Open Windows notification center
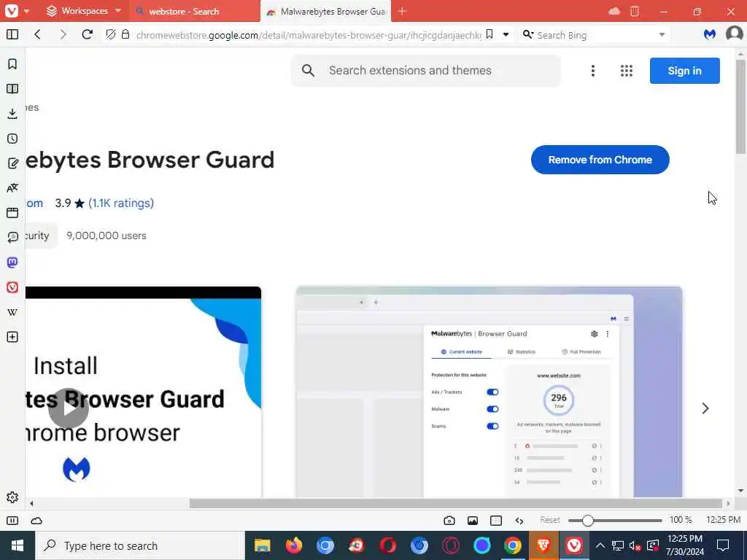The height and width of the screenshot is (560, 747). coord(723,545)
